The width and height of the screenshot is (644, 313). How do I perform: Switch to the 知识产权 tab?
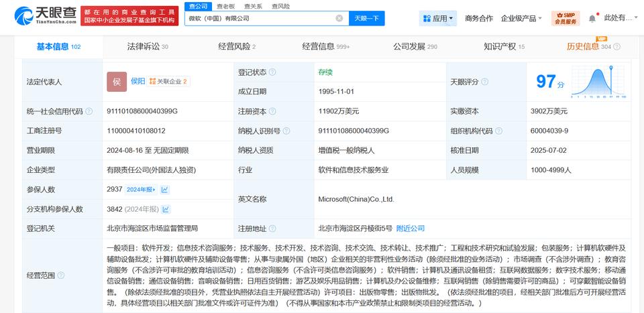[x=504, y=47]
